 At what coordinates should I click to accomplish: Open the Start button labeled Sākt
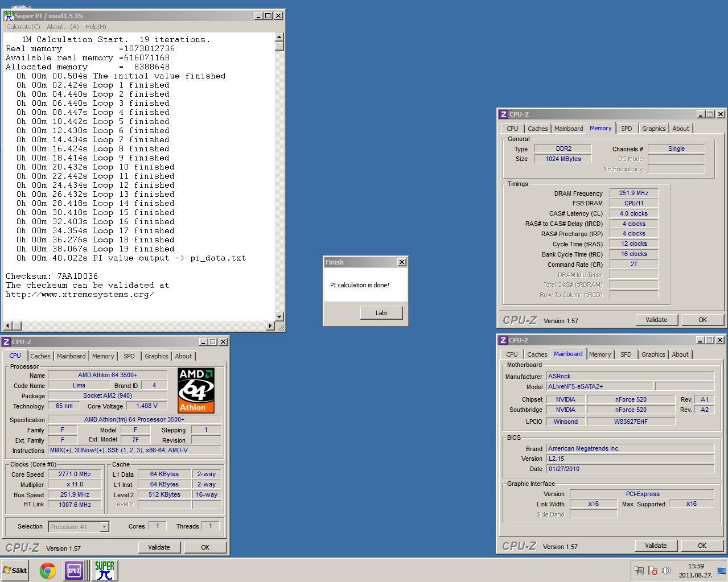[x=15, y=570]
